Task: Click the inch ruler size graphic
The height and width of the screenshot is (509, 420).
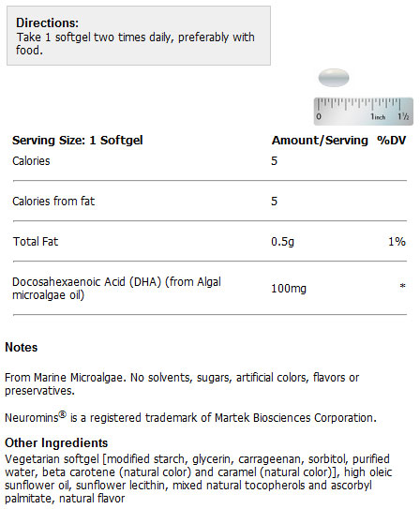Action: click(364, 112)
